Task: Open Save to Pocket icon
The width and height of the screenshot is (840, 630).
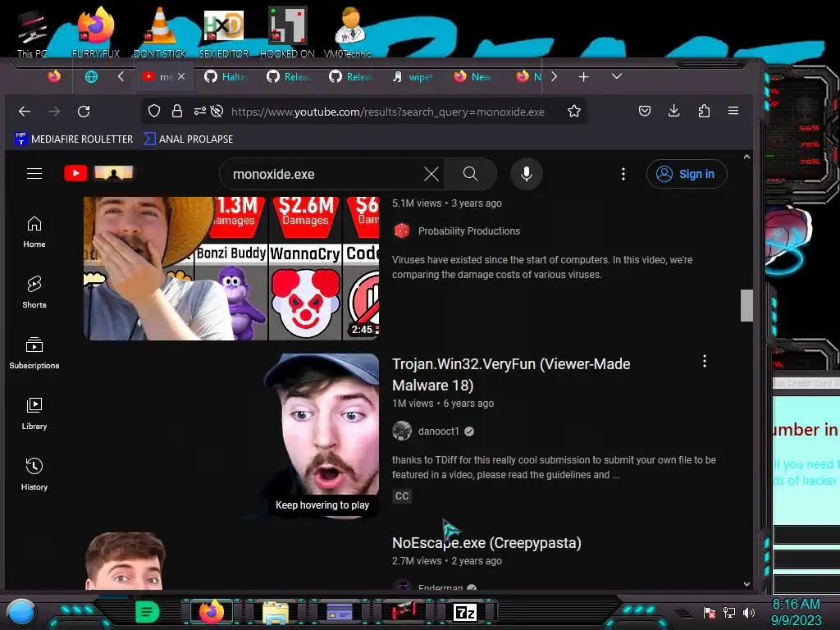Action: pos(645,111)
